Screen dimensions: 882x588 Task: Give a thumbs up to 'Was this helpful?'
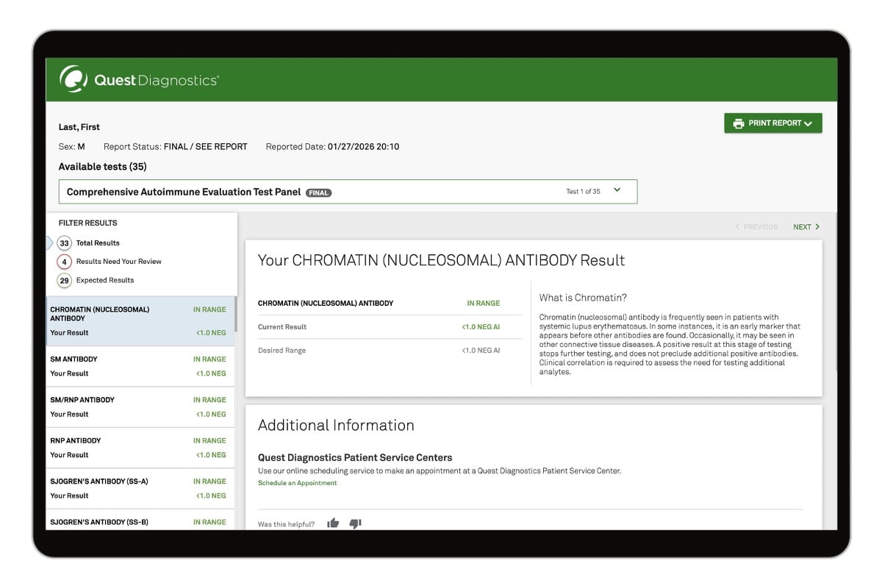332,522
